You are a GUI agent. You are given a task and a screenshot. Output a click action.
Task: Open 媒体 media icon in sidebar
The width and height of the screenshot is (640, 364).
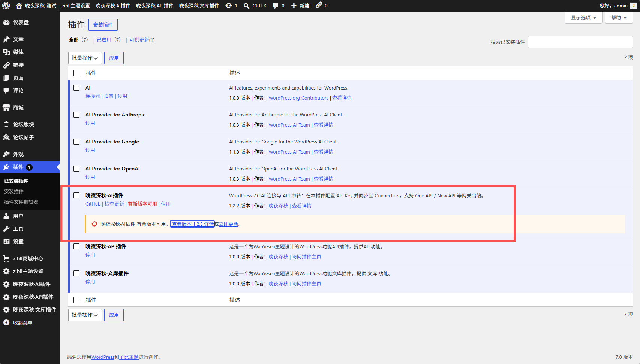point(6,52)
